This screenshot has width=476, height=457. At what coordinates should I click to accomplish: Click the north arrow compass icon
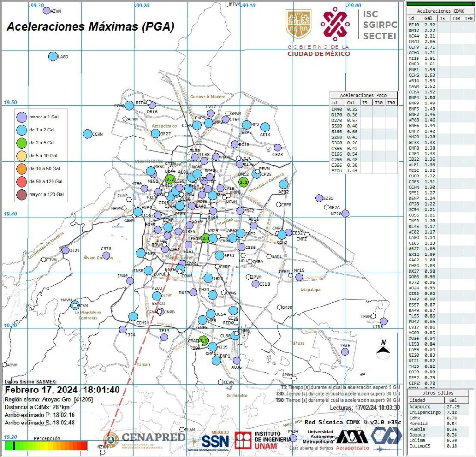pyautogui.click(x=383, y=349)
